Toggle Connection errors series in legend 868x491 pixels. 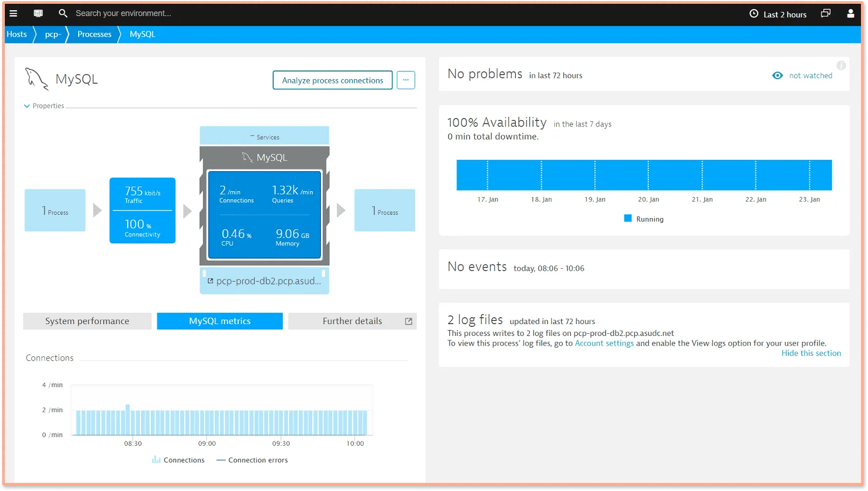click(252, 460)
